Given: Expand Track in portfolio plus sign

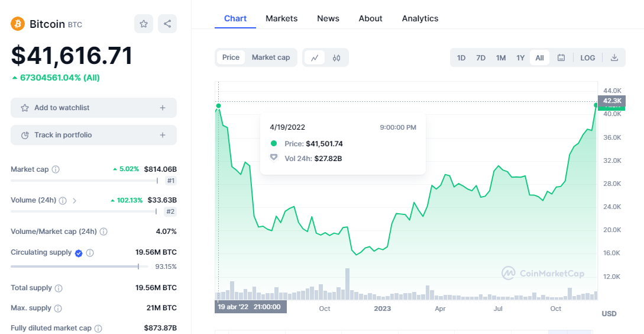Looking at the screenshot, I should (163, 135).
